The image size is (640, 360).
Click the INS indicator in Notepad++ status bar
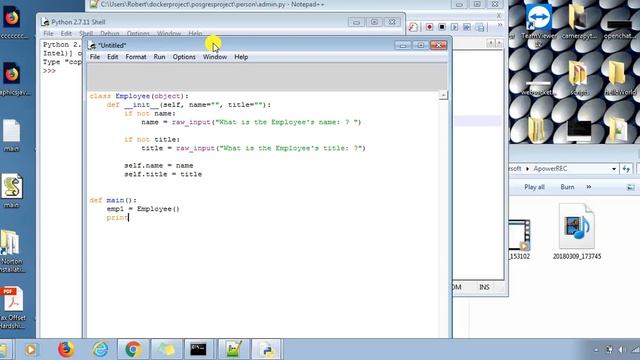484,287
